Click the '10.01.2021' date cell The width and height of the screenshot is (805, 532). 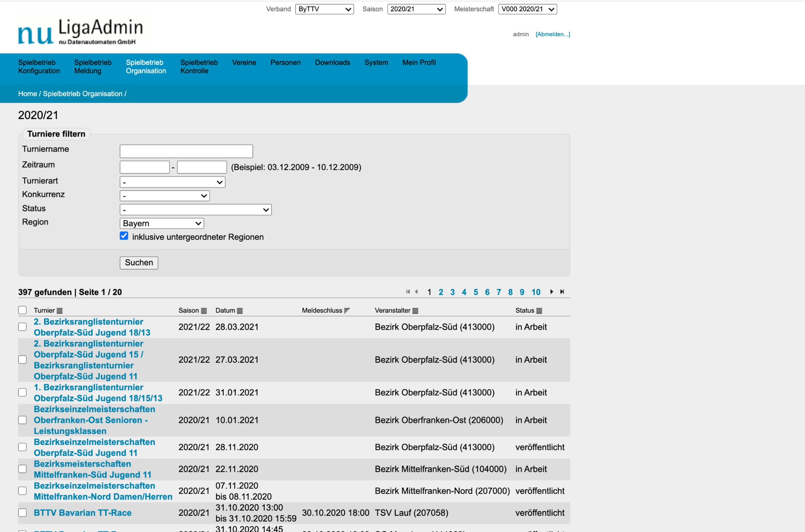[x=237, y=420]
